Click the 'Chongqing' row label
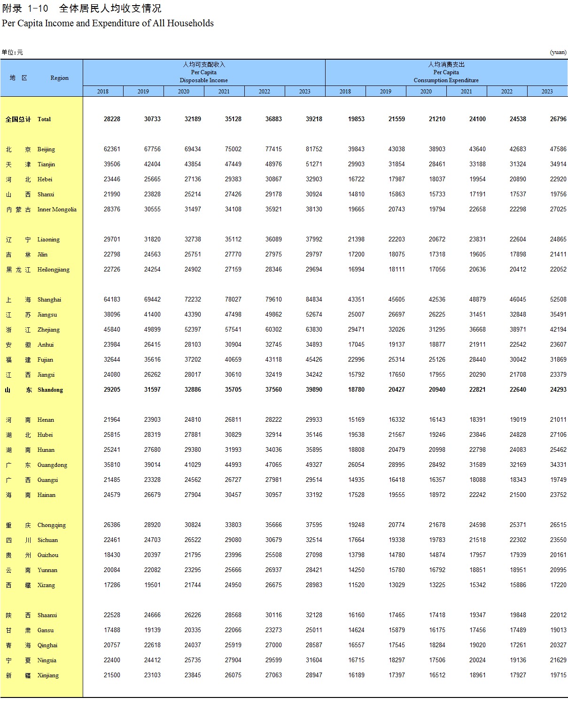The image size is (568, 728). point(52,525)
